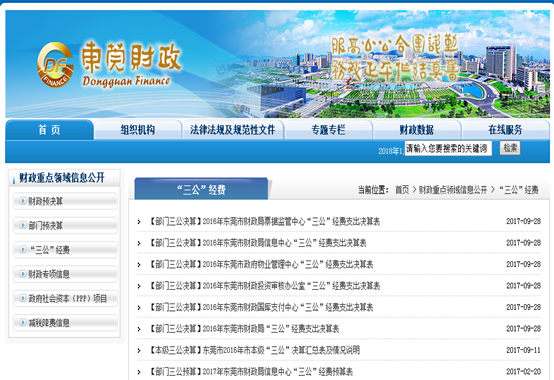554x380 pixels.
Task: Click arrow before 本级三公决算 entry
Action: point(139,350)
